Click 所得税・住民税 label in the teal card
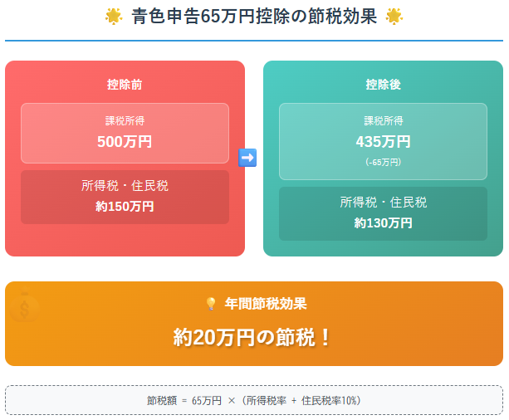 tap(384, 203)
